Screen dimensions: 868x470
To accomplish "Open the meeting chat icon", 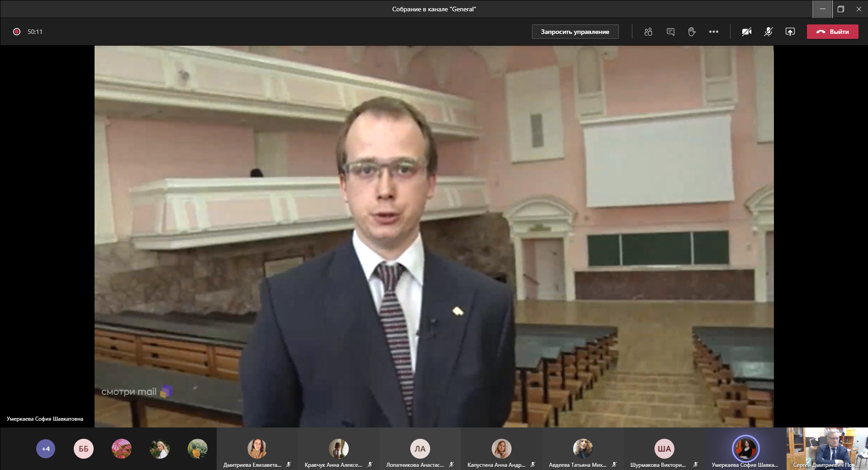I will [670, 32].
